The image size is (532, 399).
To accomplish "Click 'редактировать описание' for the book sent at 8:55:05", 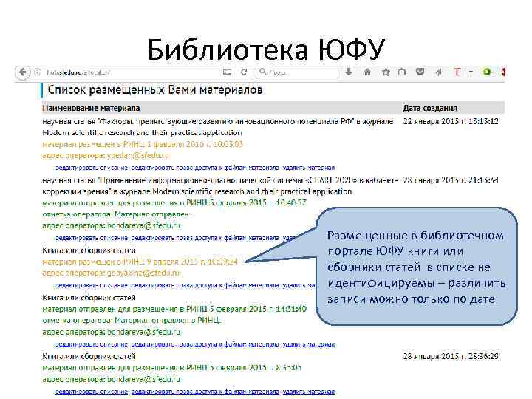I will coord(92,392).
